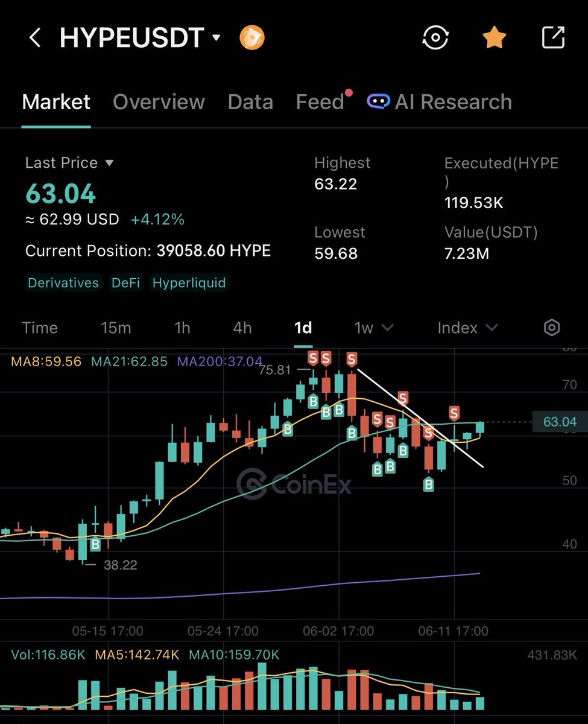Tap the Lowest 59.68 value
The height and width of the screenshot is (724, 588).
(336, 254)
